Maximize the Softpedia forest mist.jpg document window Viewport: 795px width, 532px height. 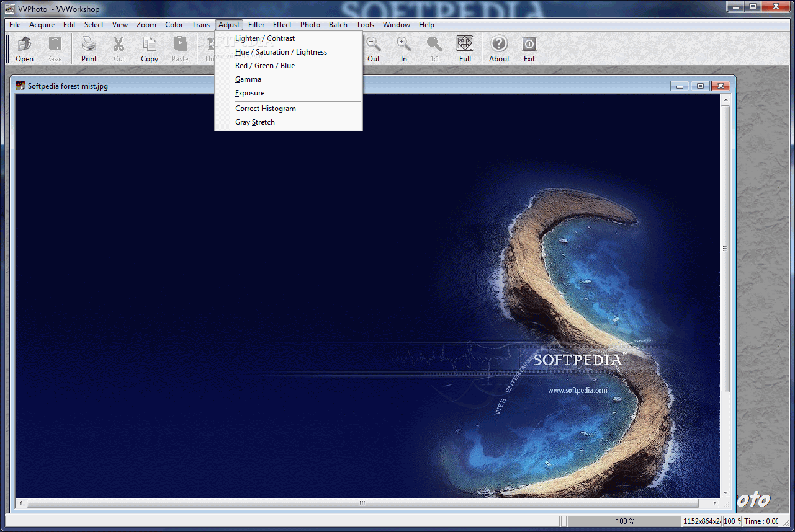[x=700, y=86]
